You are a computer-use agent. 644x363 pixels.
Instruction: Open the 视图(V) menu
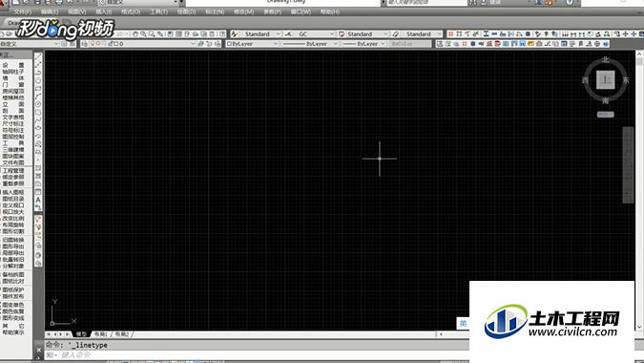tap(77, 11)
